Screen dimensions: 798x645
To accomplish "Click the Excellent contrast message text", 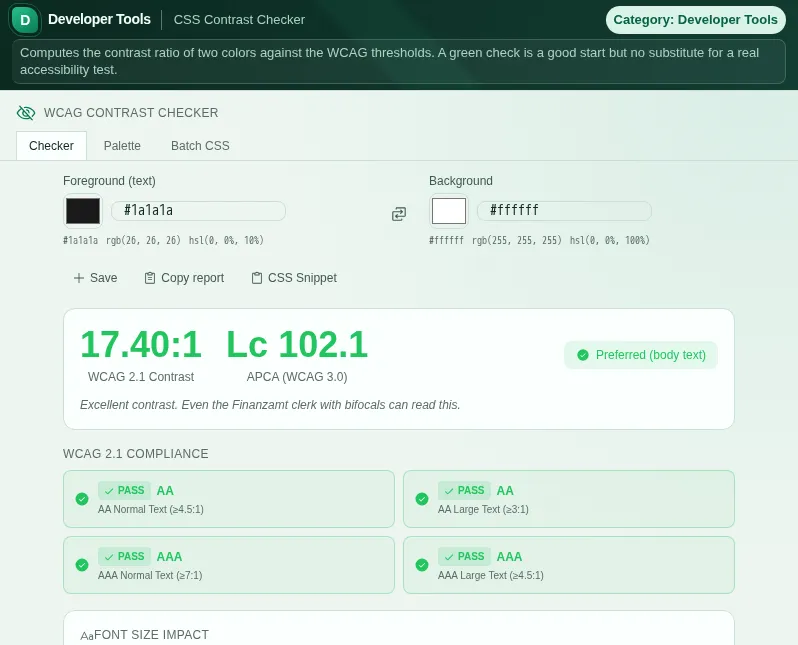I will [x=270, y=405].
